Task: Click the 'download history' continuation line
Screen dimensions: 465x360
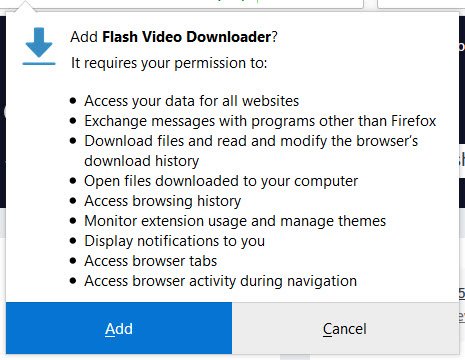Action: tap(142, 161)
